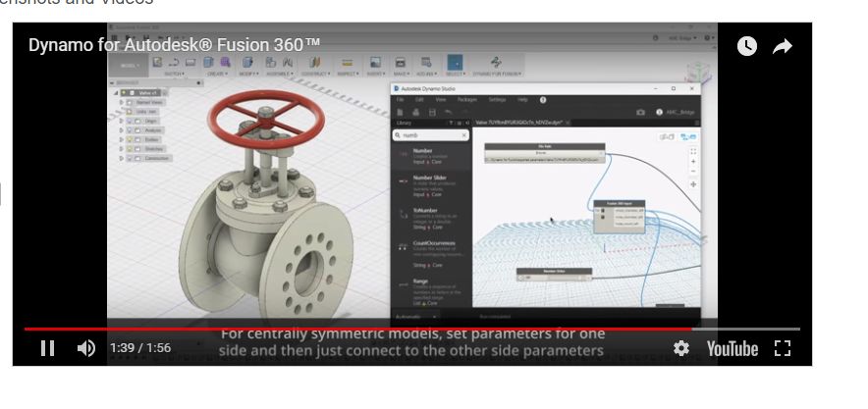This screenshot has width=868, height=409.
Task: Open the Settings menu in Dynamo Studio
Action: click(497, 100)
